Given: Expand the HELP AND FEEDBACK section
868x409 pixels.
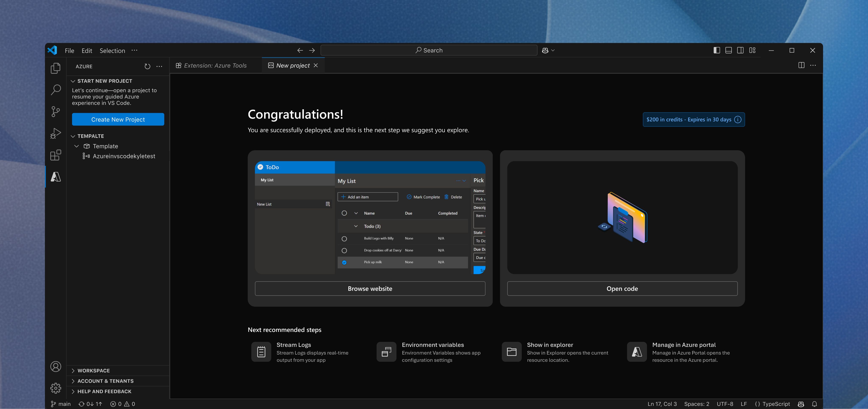Looking at the screenshot, I should pyautogui.click(x=73, y=391).
